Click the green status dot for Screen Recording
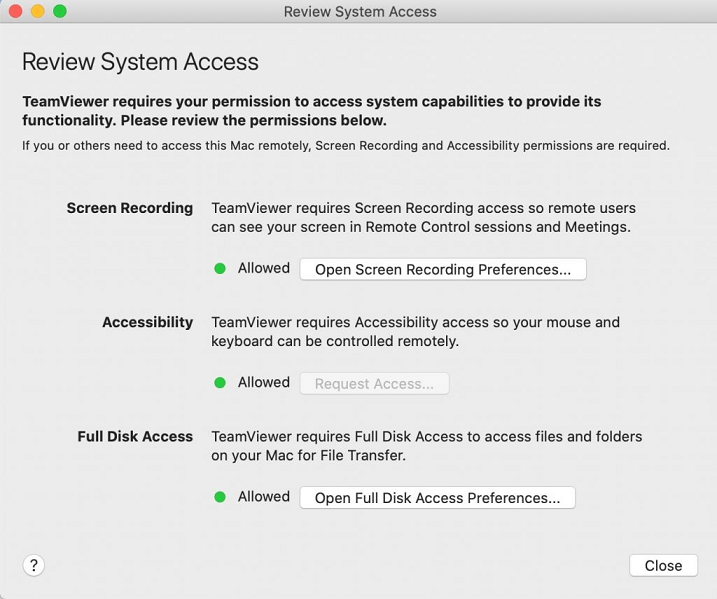 220,269
